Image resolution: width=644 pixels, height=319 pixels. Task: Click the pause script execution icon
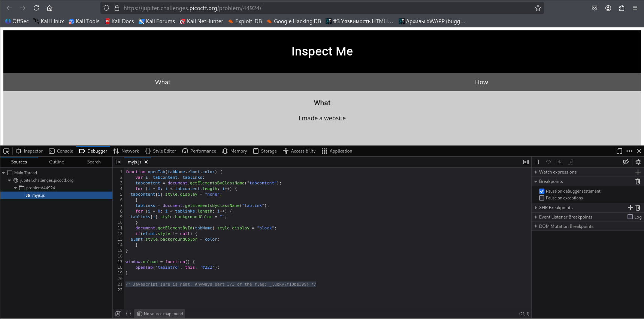537,162
